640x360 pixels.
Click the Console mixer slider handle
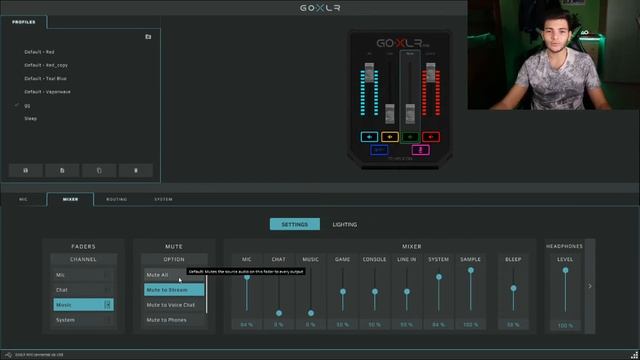tap(375, 291)
